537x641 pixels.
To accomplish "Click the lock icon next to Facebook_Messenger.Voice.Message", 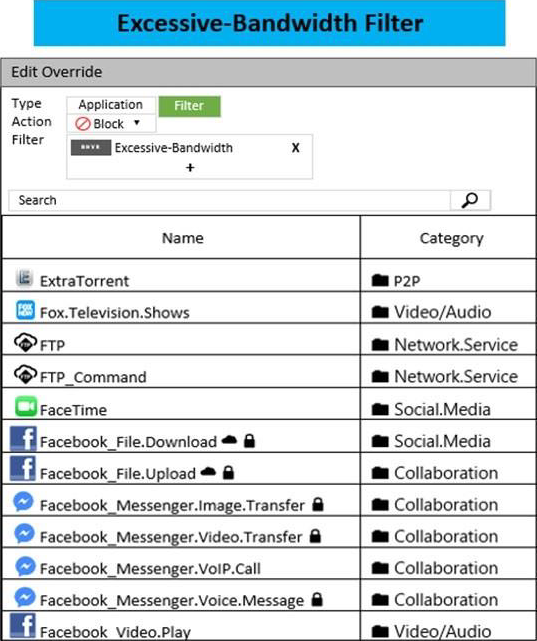I will point(317,599).
